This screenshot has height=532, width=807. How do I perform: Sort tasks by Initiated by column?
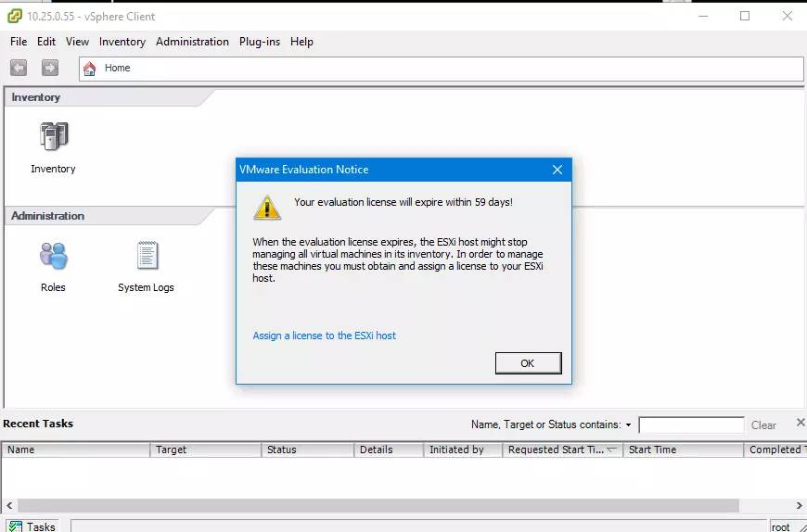463,450
